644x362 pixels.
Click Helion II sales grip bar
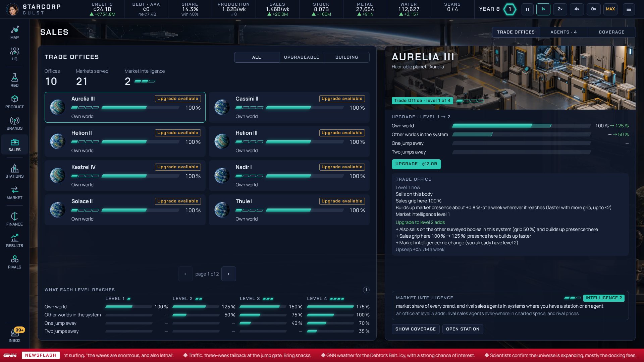141,142
